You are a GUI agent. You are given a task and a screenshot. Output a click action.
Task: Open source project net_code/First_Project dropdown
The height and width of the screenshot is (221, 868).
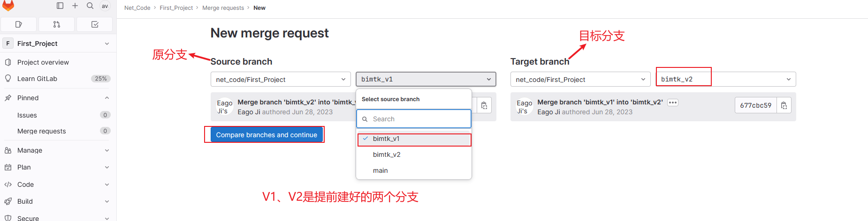[281, 80]
